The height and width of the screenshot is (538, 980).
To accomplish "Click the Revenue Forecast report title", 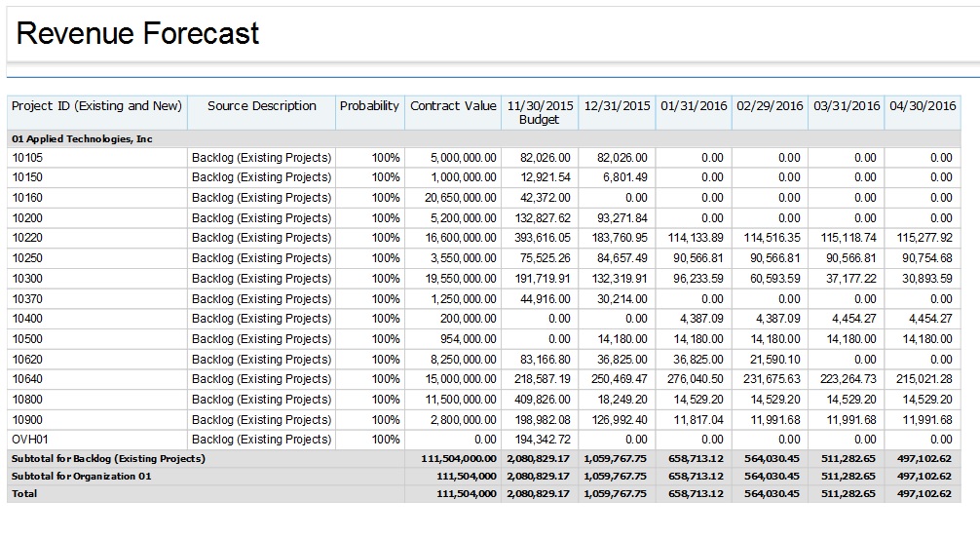I will pyautogui.click(x=138, y=34).
